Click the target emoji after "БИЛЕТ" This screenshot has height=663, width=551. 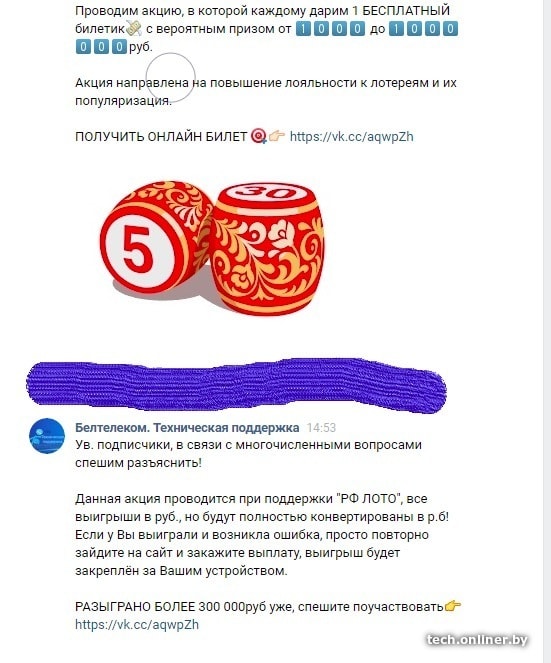[259, 136]
